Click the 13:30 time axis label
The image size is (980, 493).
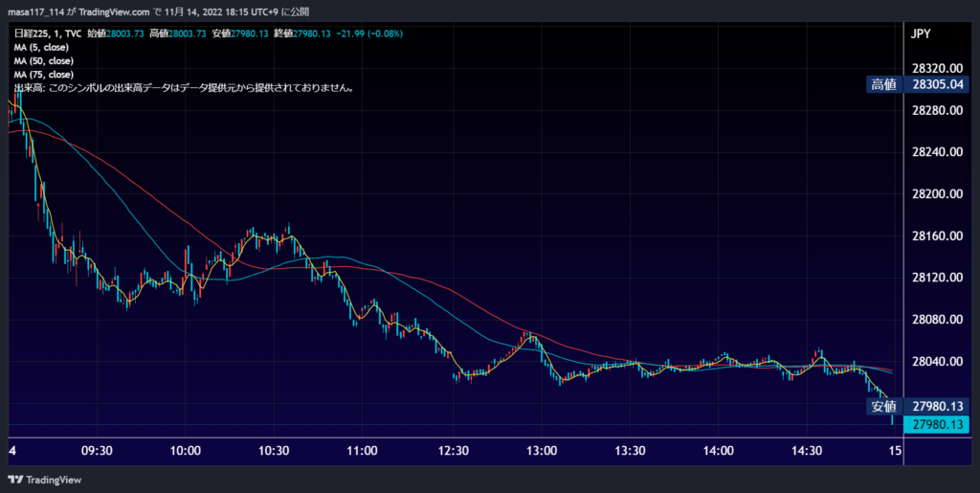click(x=630, y=451)
